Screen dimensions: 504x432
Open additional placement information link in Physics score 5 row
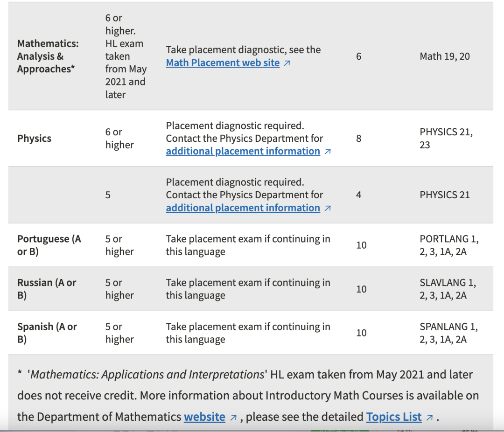[x=243, y=208]
